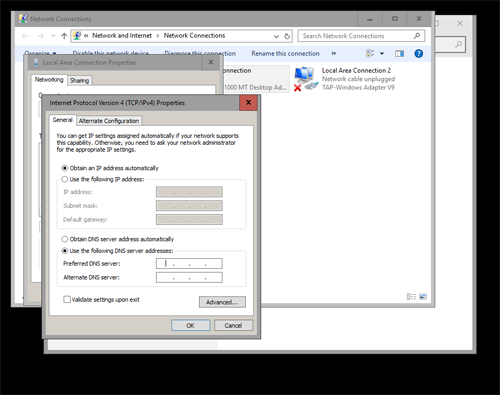Viewport: 500px width, 395px height.
Task: Select the General tab in TCP/IPv4 Properties
Action: point(62,120)
